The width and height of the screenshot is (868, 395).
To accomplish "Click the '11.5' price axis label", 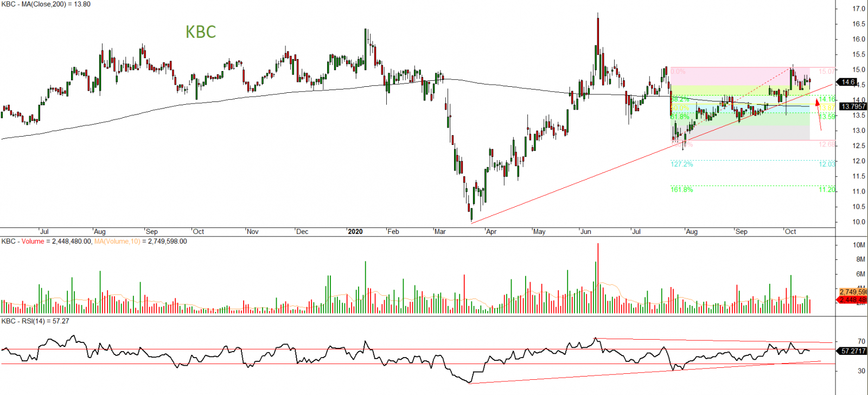I will point(859,176).
